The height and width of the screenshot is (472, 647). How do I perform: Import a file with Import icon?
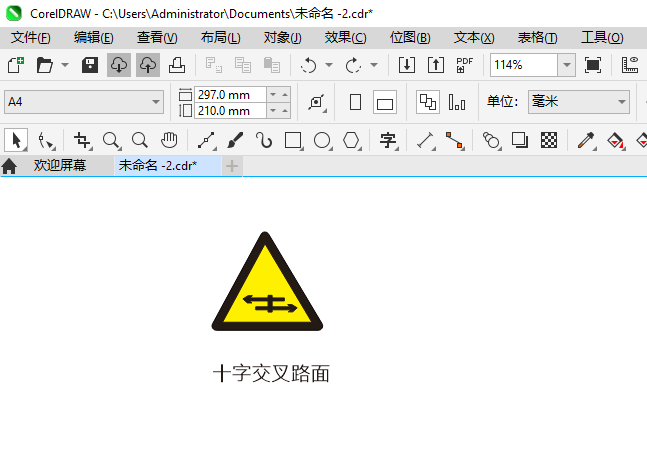[407, 65]
